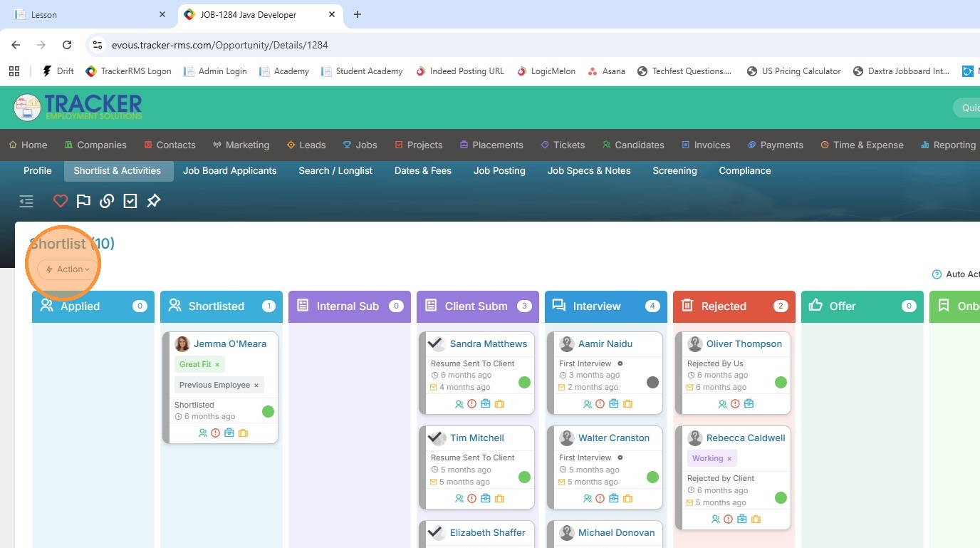This screenshot has width=980, height=548.
Task: Click the yellow briefcase icon on Rebecca Caldwell's card
Action: (x=756, y=519)
